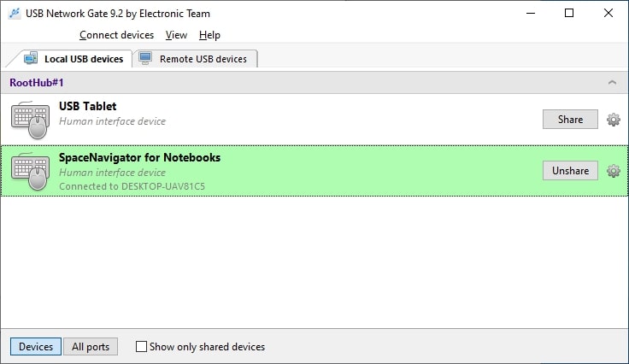Open the Help menu
629x364 pixels.
click(x=209, y=35)
